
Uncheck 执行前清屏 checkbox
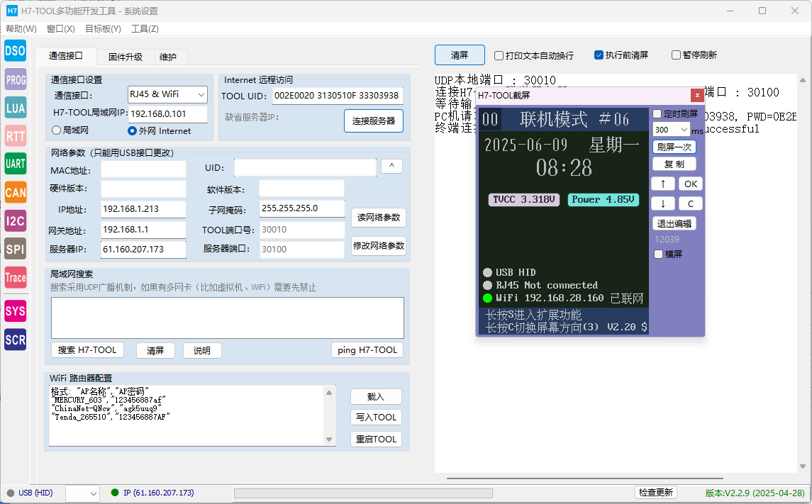click(x=621, y=55)
